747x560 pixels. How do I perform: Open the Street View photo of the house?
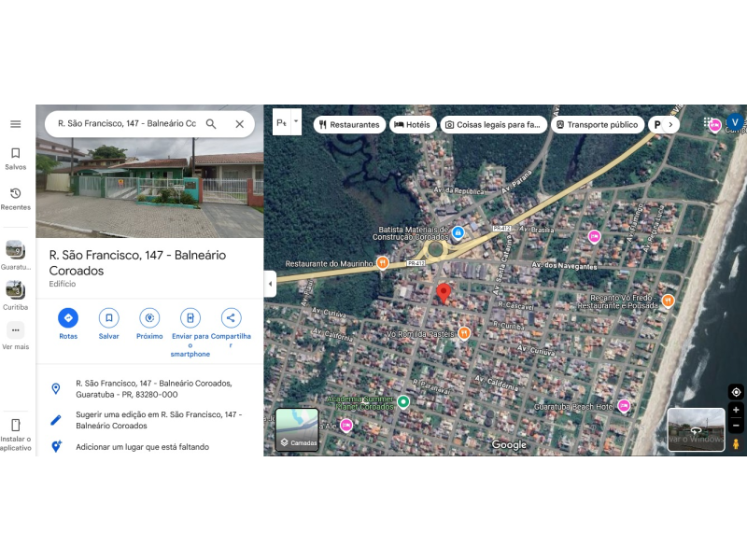(x=149, y=188)
